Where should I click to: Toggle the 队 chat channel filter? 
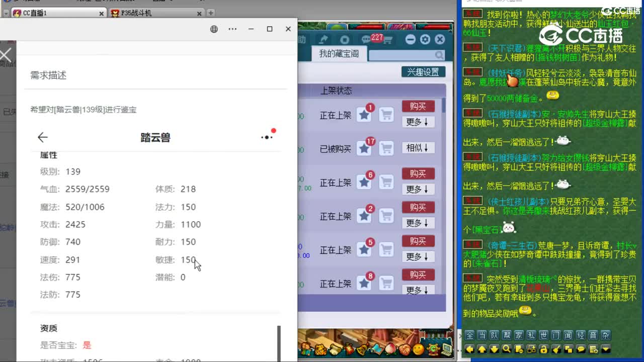495,335
